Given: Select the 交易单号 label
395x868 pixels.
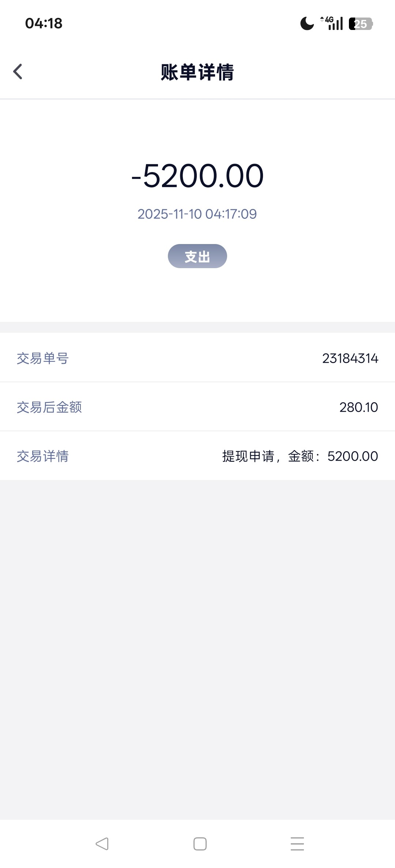Looking at the screenshot, I should coord(43,358).
